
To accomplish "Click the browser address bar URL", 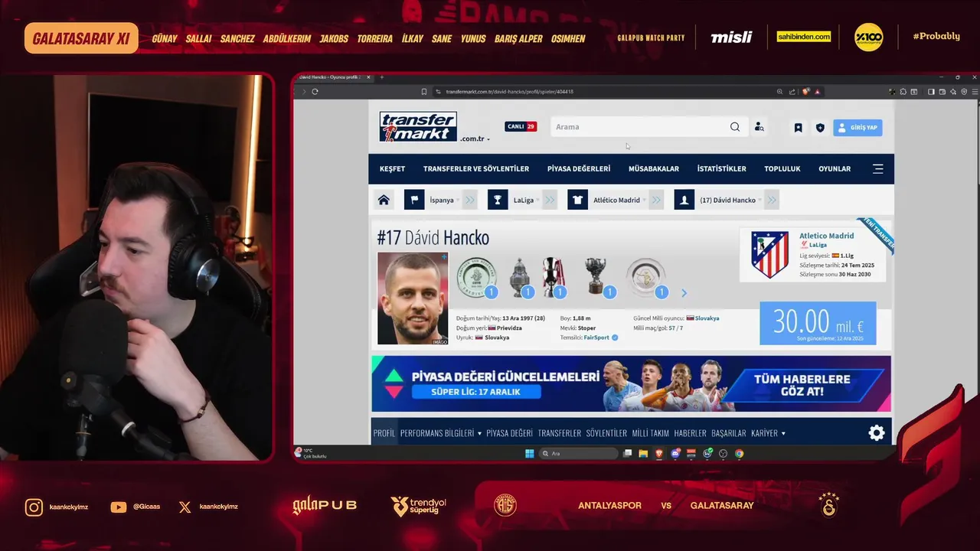I will click(509, 91).
